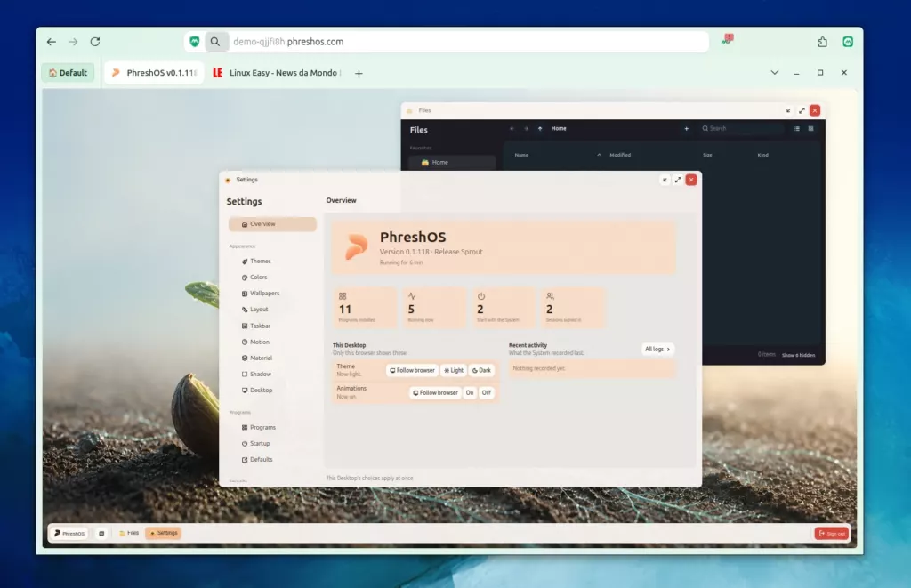Turn Animations On

[x=470, y=393]
